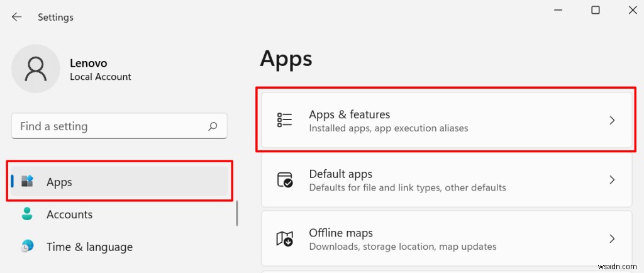The image size is (644, 273).
Task: Click the Lenovo user avatar picture
Action: click(x=35, y=69)
